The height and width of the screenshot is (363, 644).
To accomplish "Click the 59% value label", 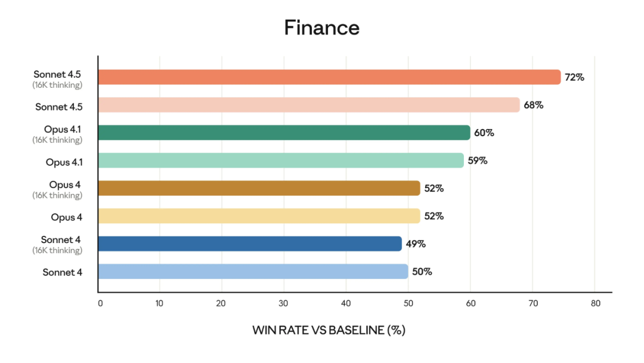I will tap(478, 161).
